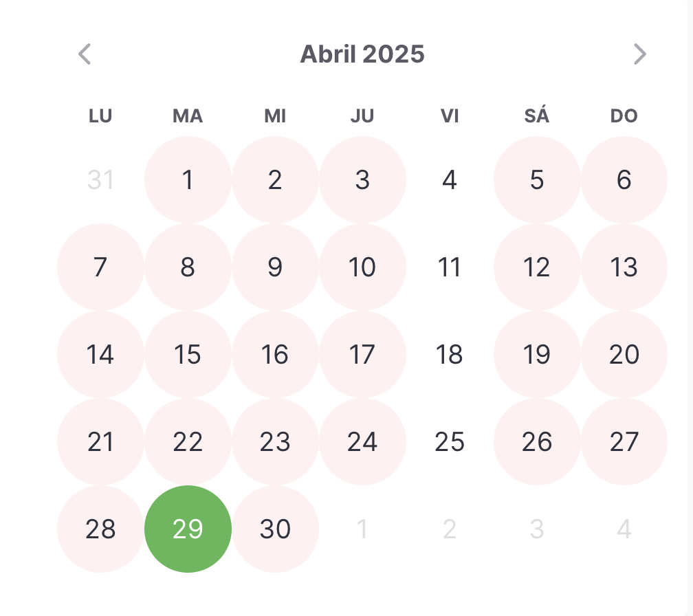Select April 15 on the calendar
Screen dimensions: 693x616
188,354
